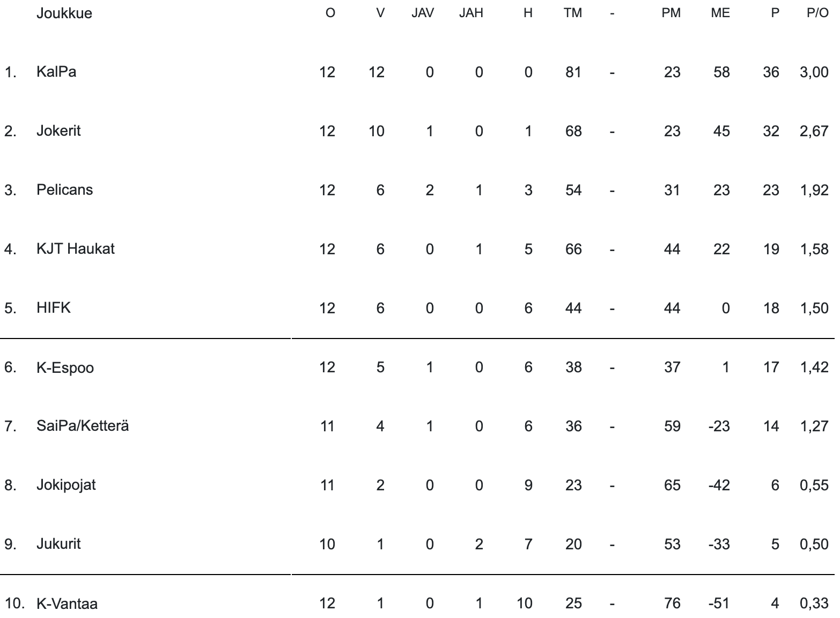
Task: Sort by the TM column header
Action: [x=572, y=13]
